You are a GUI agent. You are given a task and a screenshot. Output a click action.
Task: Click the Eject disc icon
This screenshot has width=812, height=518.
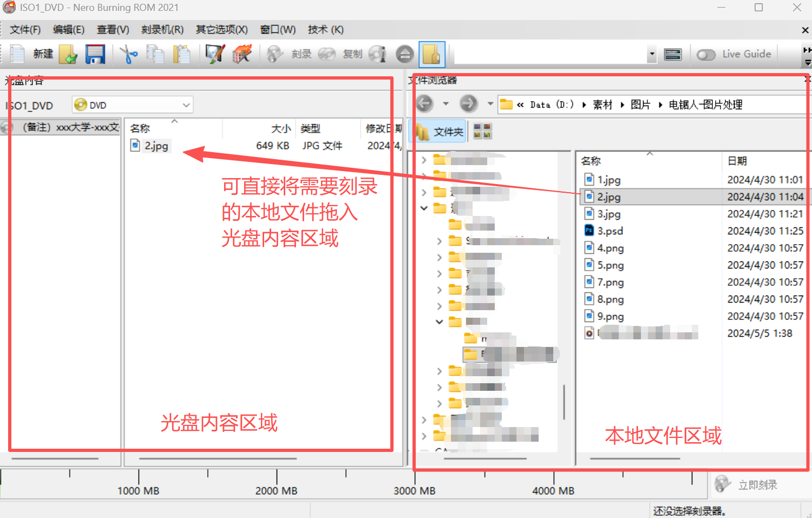[x=404, y=54]
